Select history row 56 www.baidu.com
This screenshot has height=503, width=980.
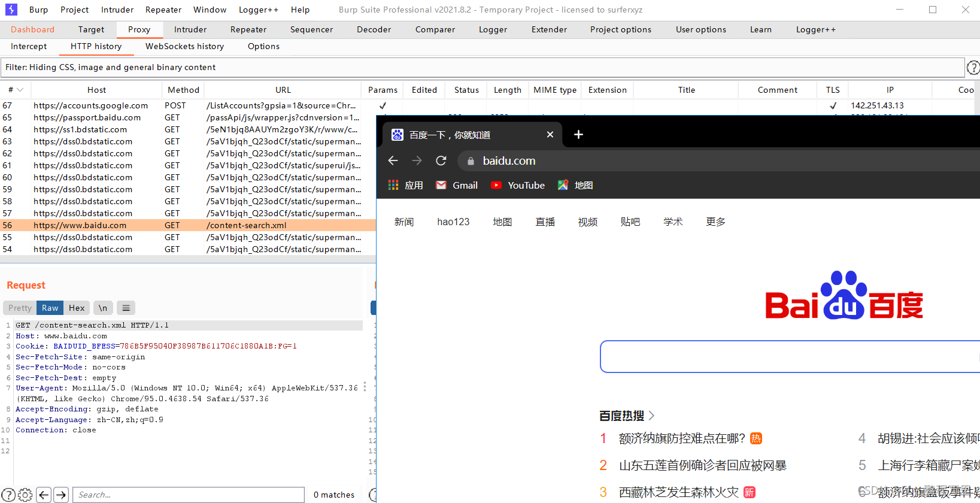188,225
